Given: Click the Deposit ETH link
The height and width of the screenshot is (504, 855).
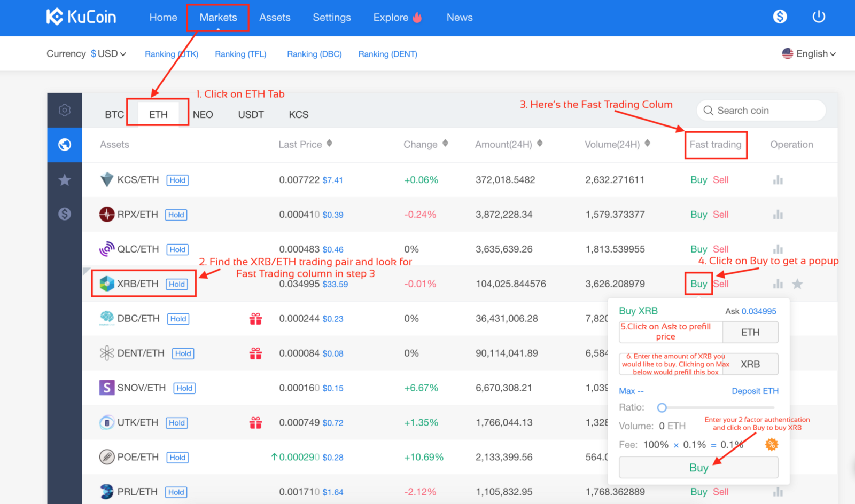Looking at the screenshot, I should (x=755, y=391).
